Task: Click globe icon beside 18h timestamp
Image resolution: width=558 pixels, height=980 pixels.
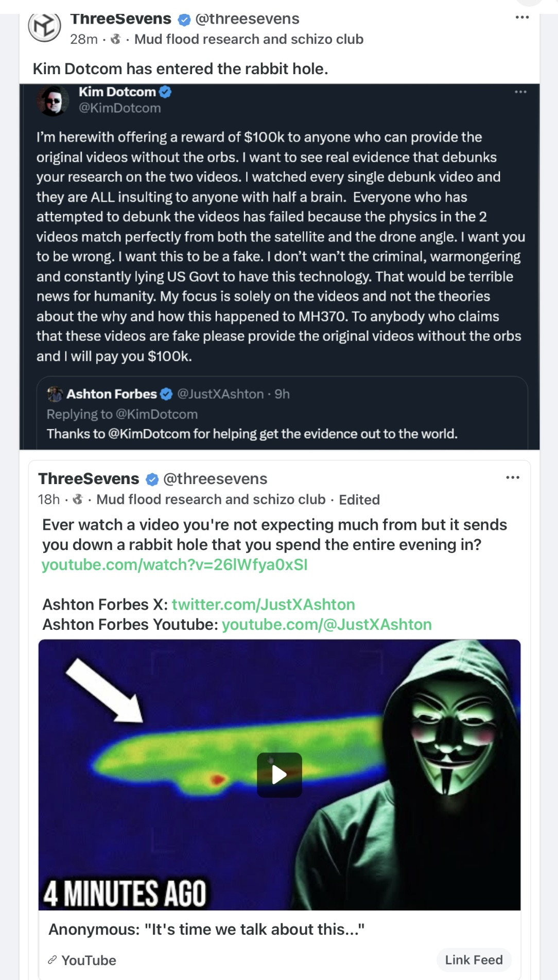Action: (78, 499)
